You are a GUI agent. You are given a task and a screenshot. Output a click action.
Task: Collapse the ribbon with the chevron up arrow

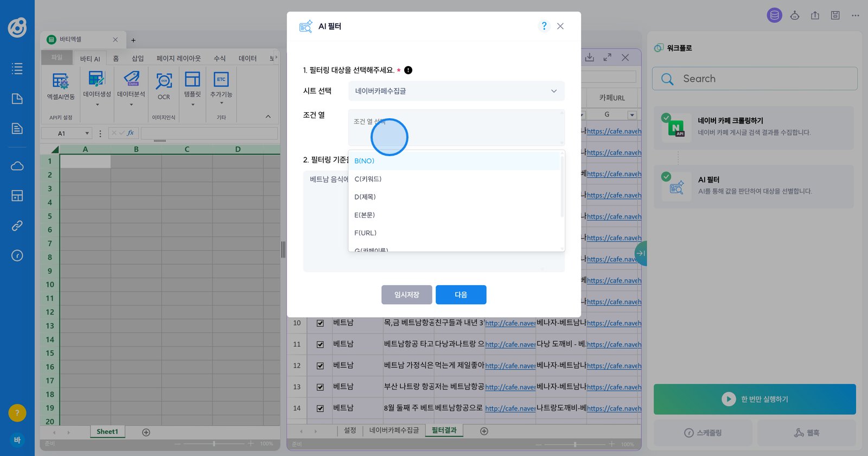[x=268, y=117]
